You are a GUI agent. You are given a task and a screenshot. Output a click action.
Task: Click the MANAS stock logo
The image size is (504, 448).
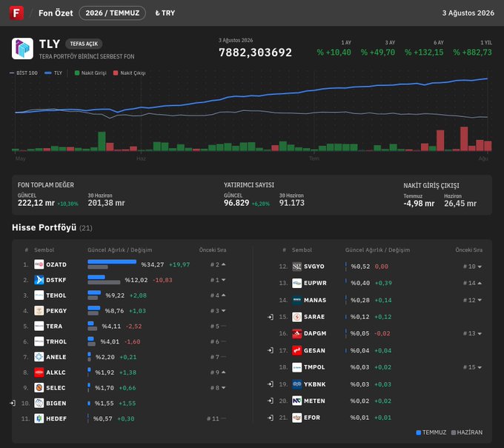click(x=296, y=300)
